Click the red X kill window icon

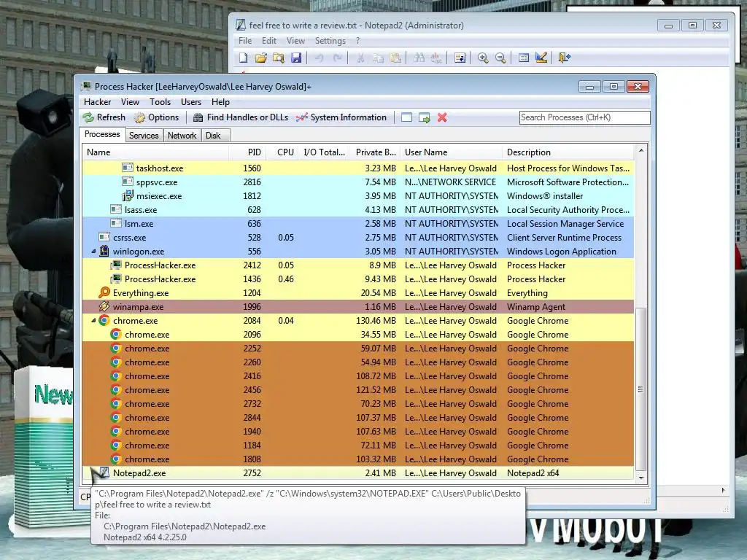click(x=442, y=117)
